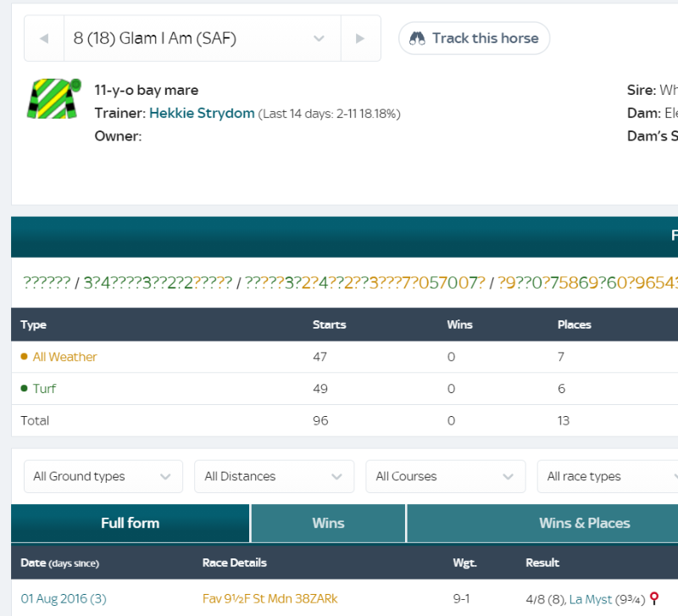Open the All Distances dropdown

click(x=274, y=476)
